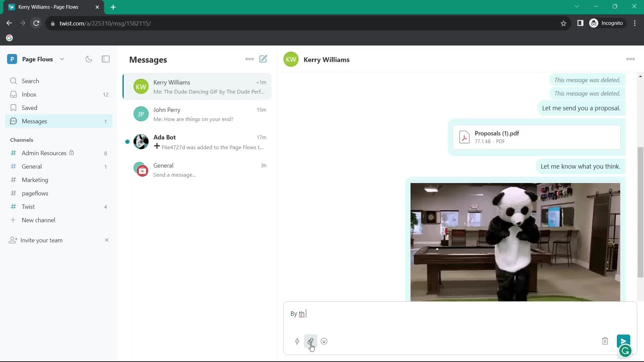644x362 pixels.
Task: Open Ada Bot conversation
Action: click(x=197, y=142)
